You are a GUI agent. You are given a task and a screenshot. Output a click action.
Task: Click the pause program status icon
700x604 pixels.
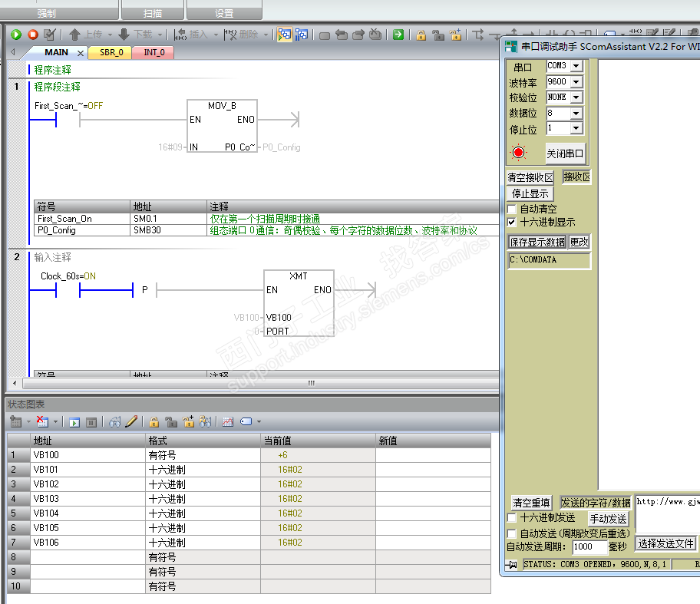pos(302,35)
